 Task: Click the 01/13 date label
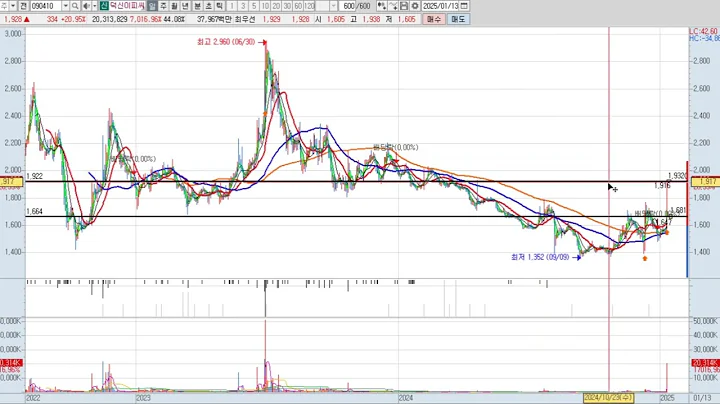(x=703, y=398)
